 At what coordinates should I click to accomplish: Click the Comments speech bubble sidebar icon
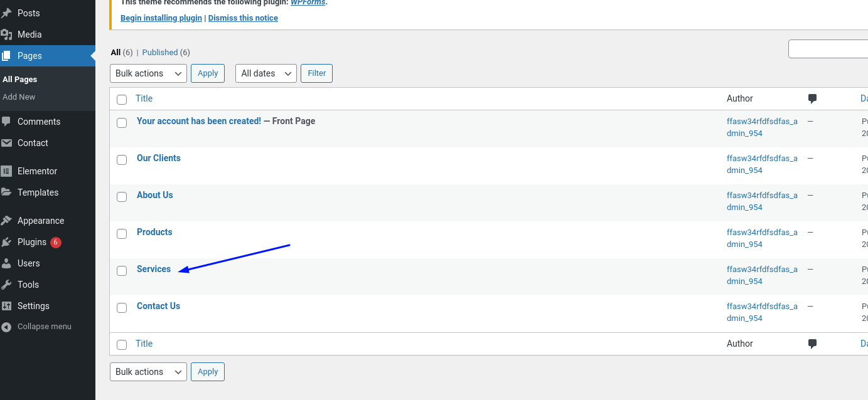click(x=7, y=122)
